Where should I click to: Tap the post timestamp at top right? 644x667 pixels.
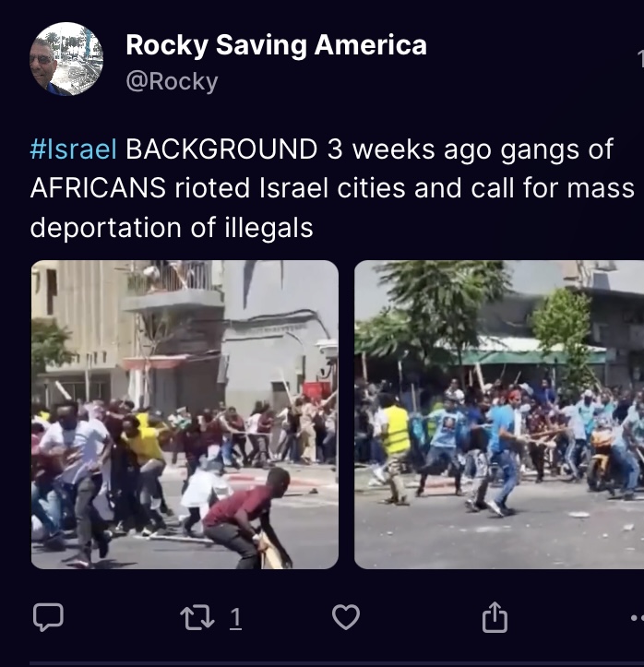click(x=640, y=59)
